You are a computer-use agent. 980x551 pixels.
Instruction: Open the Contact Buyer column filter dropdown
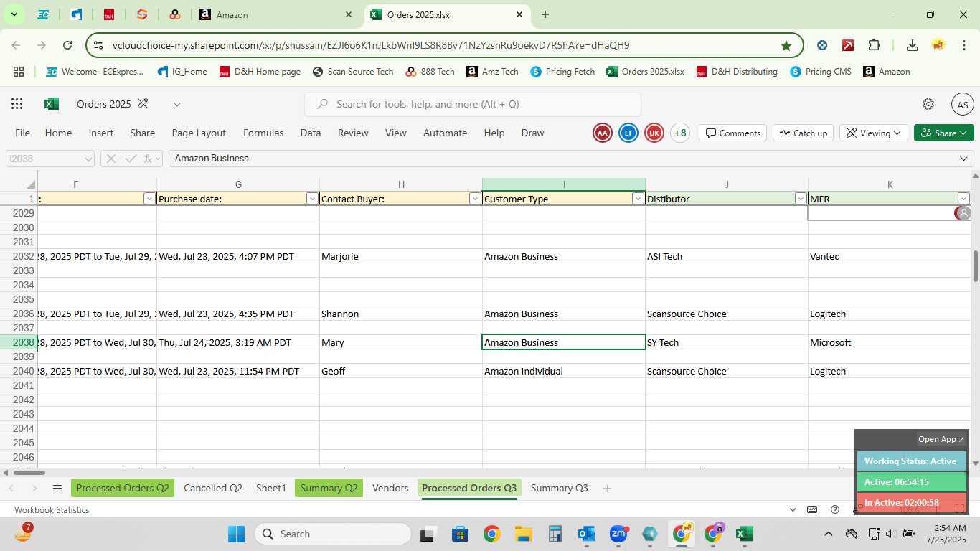[475, 199]
